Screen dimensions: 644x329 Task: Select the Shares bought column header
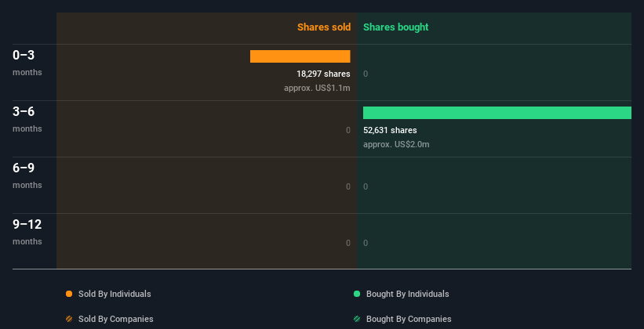pos(395,27)
